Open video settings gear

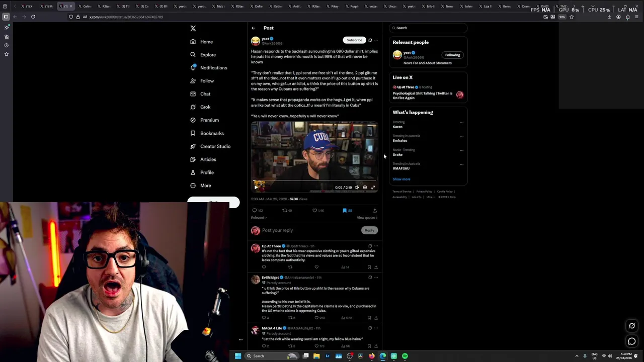click(x=365, y=188)
